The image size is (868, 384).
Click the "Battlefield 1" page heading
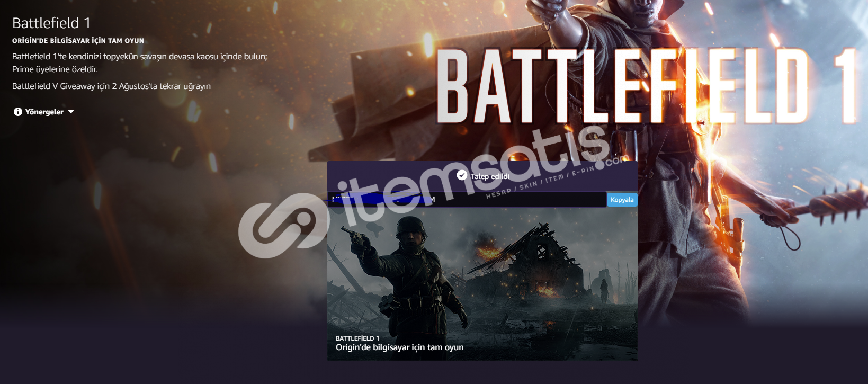(51, 23)
